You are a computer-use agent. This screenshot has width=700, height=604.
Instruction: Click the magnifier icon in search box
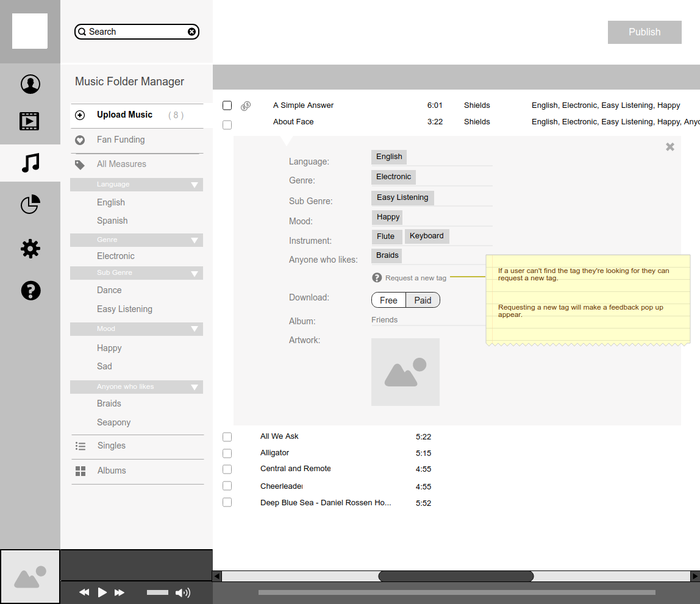click(82, 32)
